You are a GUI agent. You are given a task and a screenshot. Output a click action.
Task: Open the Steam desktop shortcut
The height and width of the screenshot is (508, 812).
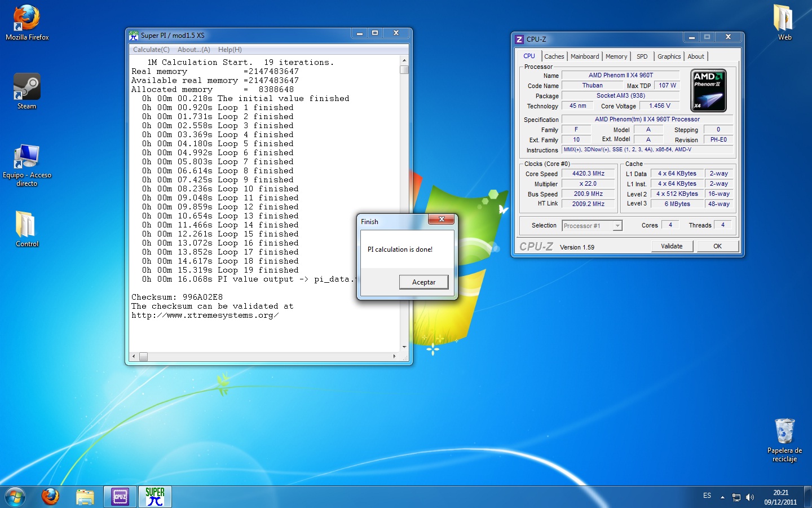27,91
